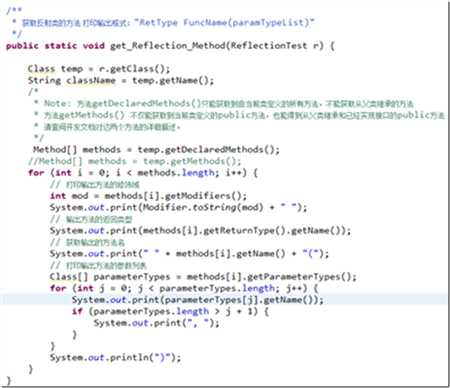Click the 'if (parameterTypes.length > j + 1)' line
This screenshot has height=388, width=450.
170,311
